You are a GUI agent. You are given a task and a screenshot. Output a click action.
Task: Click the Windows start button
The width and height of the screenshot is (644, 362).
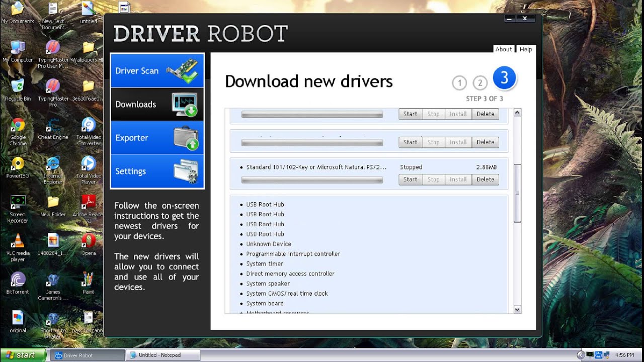[x=23, y=355]
